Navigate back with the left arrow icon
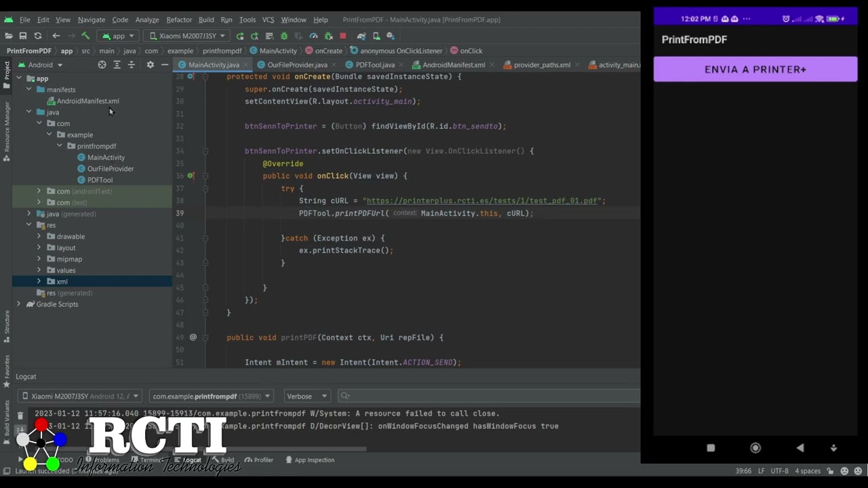The height and width of the screenshot is (488, 868). pyautogui.click(x=56, y=36)
